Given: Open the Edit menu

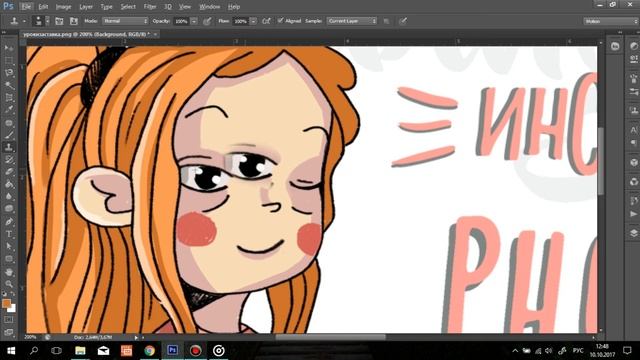Looking at the screenshot, I should (43, 7).
